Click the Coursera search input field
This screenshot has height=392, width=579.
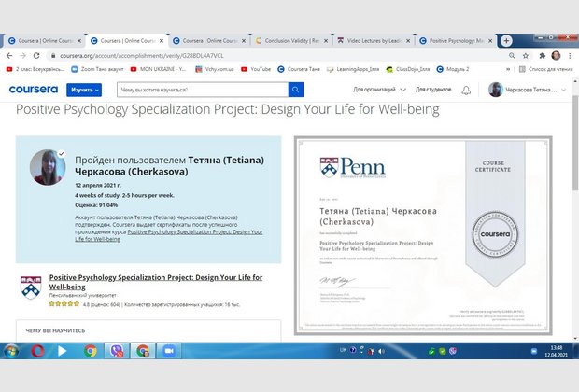(x=200, y=90)
